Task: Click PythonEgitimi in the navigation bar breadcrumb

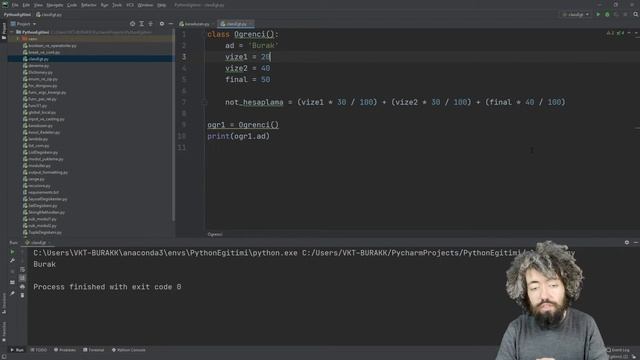Action: point(17,15)
